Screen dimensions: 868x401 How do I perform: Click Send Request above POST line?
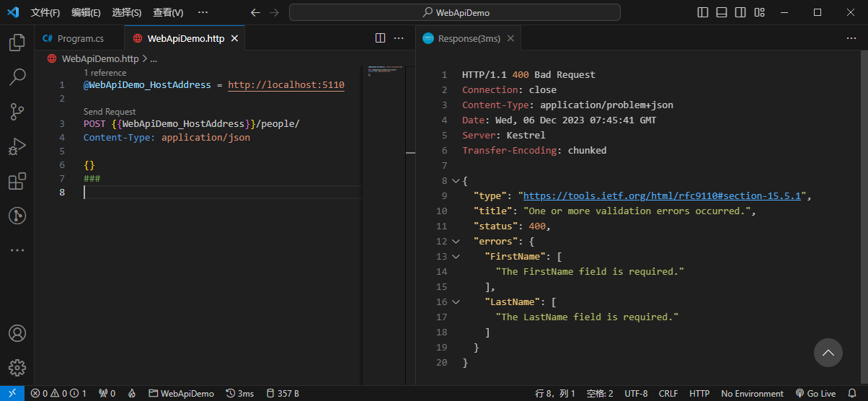click(110, 112)
